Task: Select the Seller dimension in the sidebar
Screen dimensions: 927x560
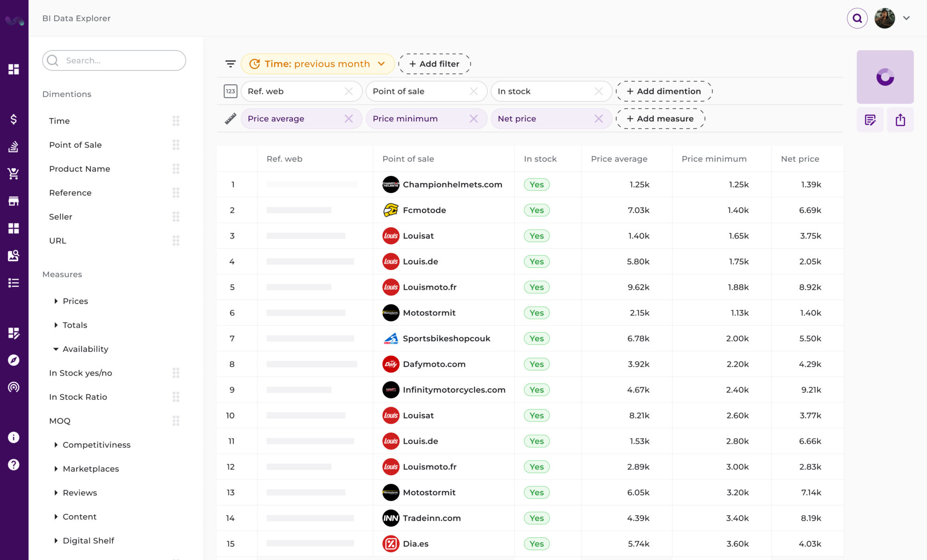Action: click(x=60, y=216)
